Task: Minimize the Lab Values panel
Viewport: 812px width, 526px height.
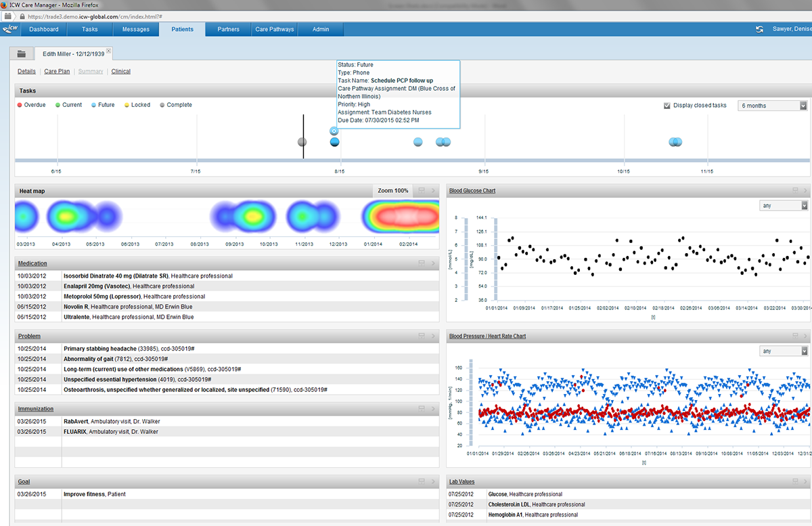Action: [796, 481]
